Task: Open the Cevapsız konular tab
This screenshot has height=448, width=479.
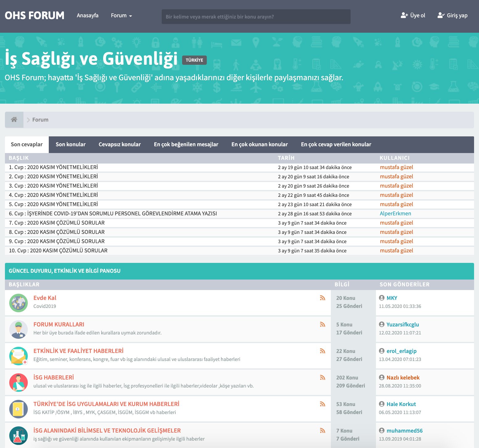Action: click(x=119, y=144)
